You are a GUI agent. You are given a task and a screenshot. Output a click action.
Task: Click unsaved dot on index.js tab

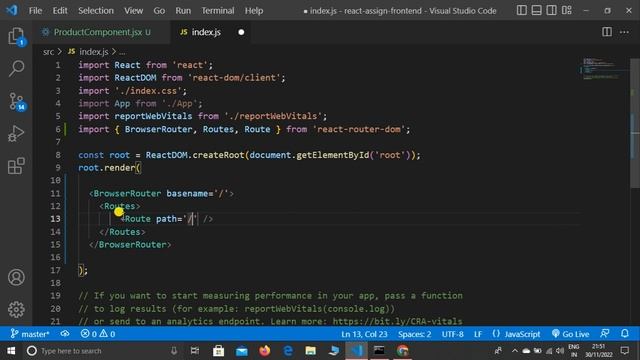(x=241, y=32)
